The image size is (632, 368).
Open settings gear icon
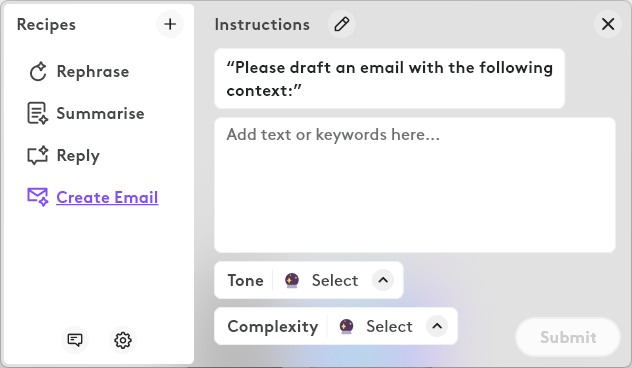[x=123, y=340]
